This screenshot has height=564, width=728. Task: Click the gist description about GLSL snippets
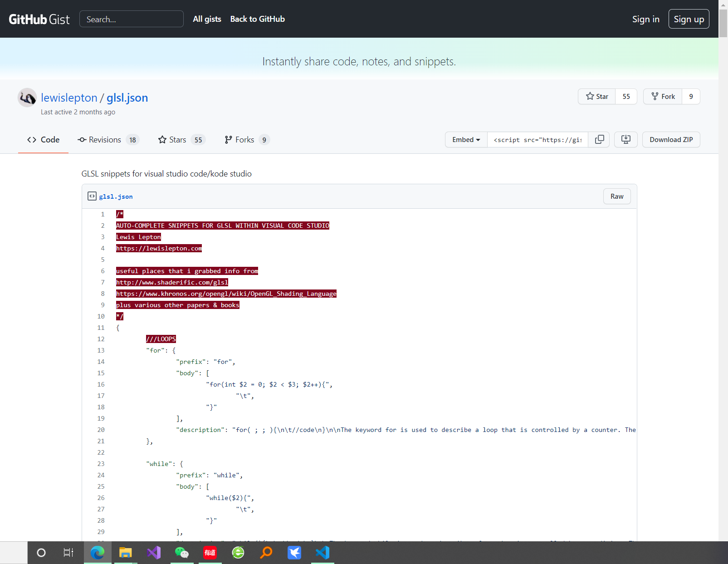pyautogui.click(x=166, y=174)
